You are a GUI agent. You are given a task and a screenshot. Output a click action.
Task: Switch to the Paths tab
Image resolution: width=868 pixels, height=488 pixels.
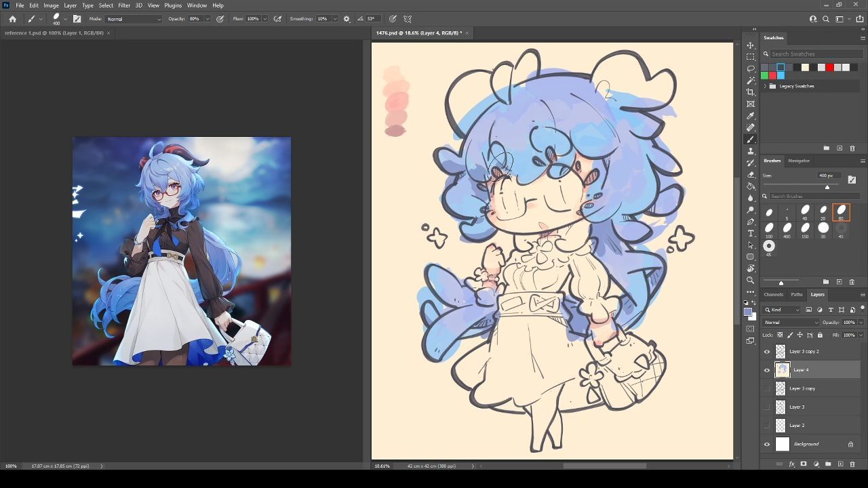tap(797, 294)
